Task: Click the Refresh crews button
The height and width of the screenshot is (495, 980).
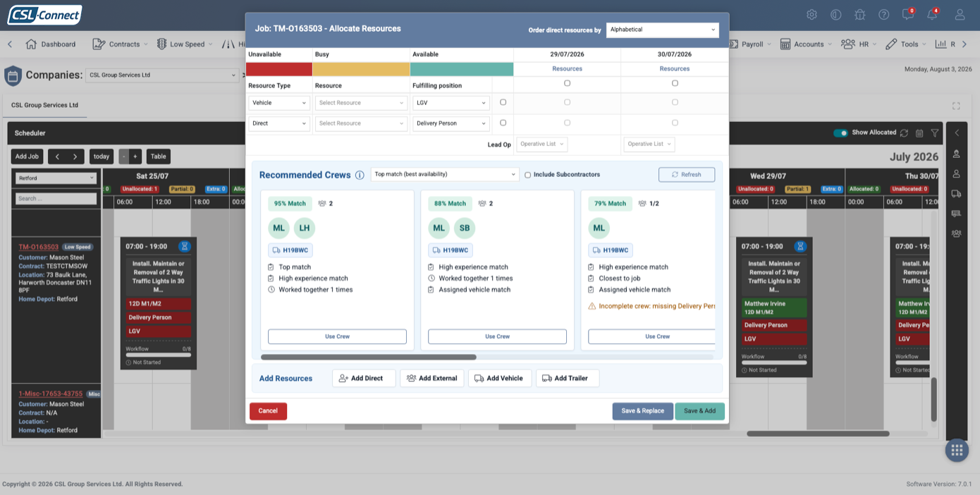Action: point(687,174)
